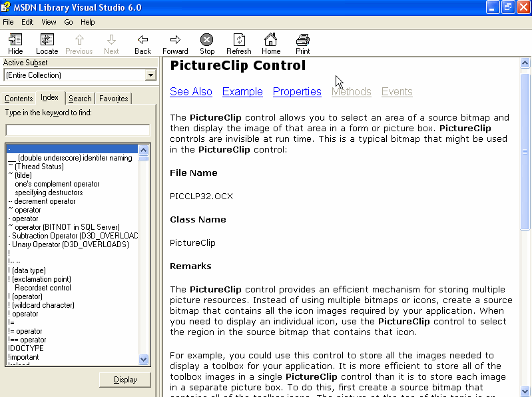Open the View menu

click(49, 22)
